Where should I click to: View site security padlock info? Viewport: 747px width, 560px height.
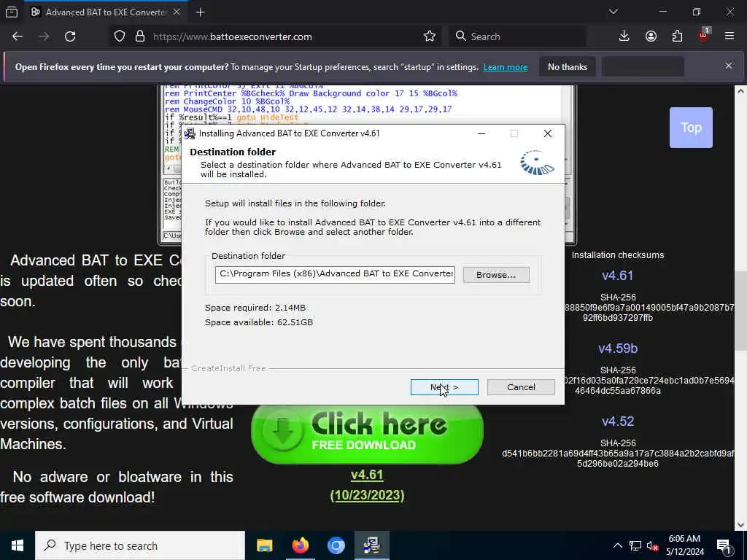point(140,36)
